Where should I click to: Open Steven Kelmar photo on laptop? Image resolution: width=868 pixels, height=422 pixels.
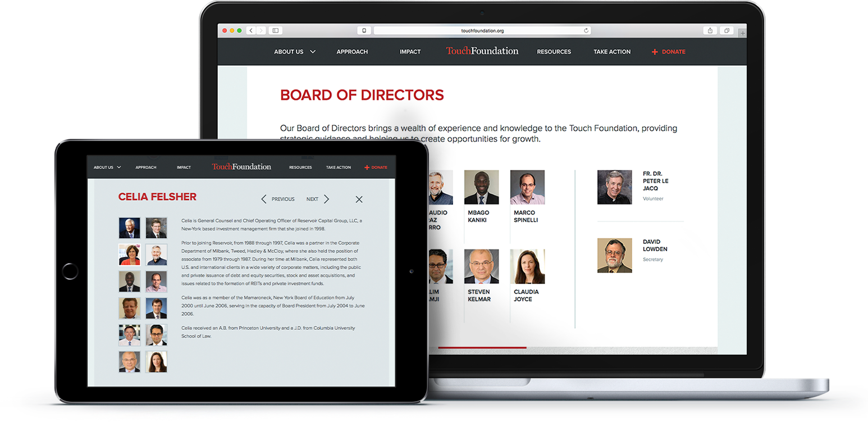pos(481,266)
